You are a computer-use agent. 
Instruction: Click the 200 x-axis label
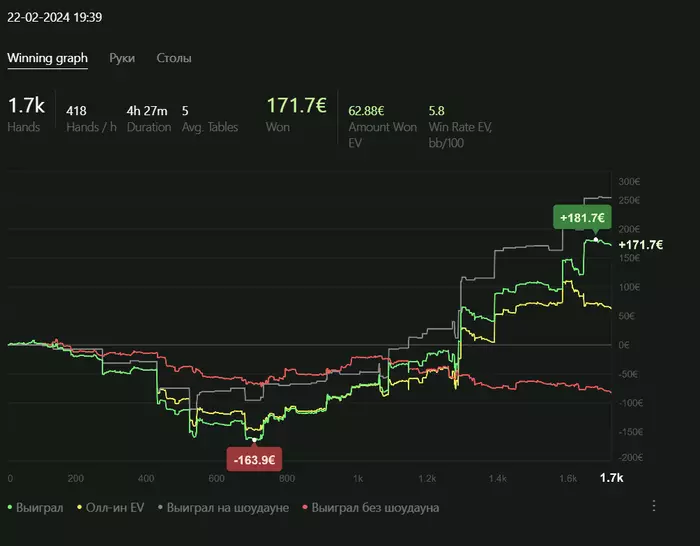76,479
